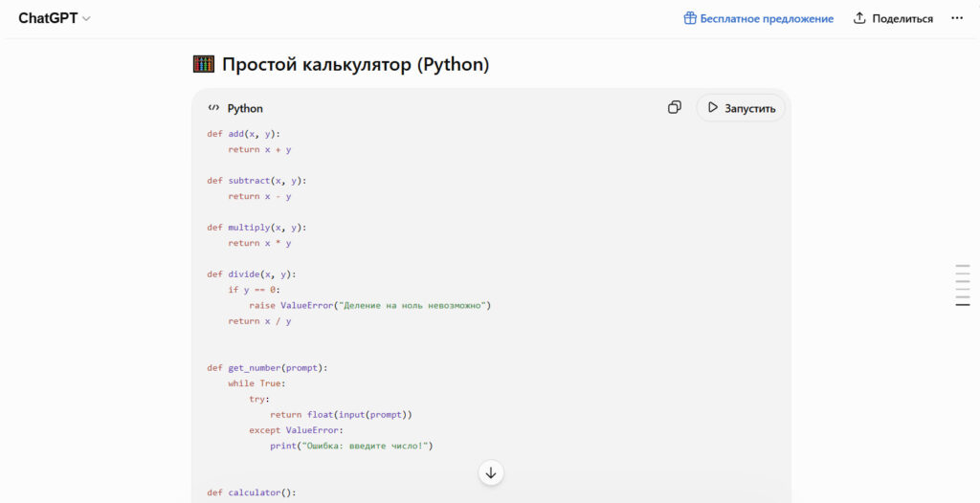The width and height of the screenshot is (980, 503).
Task: Click the Простой калькулятор (Python) heading
Action: click(356, 64)
